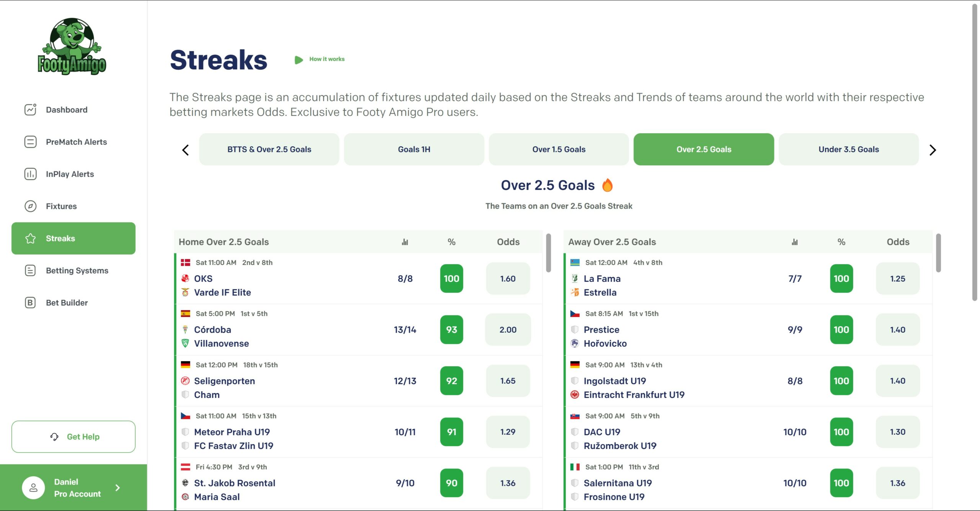
Task: Click the Home Over 2.5 table scrollbar
Action: tap(548, 253)
